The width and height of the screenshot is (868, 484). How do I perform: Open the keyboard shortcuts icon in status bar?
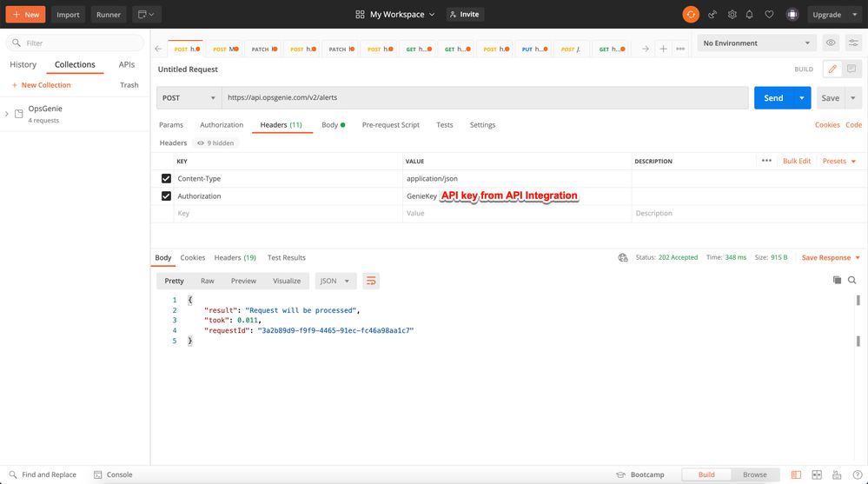(837, 474)
